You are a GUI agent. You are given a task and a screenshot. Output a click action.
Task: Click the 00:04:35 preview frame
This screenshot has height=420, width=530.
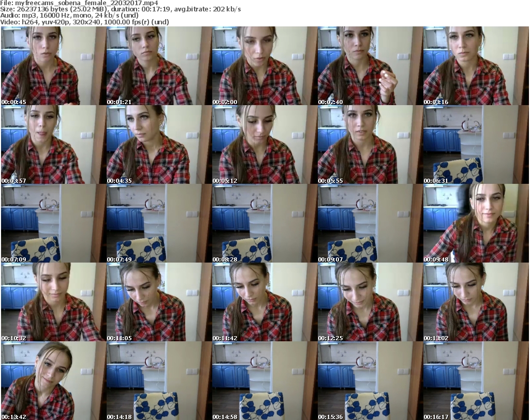pos(159,144)
